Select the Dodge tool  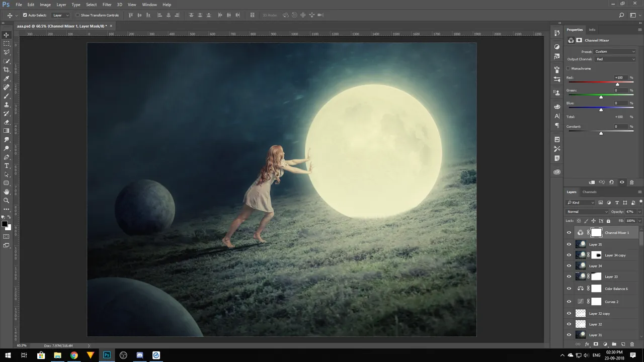[x=7, y=148]
